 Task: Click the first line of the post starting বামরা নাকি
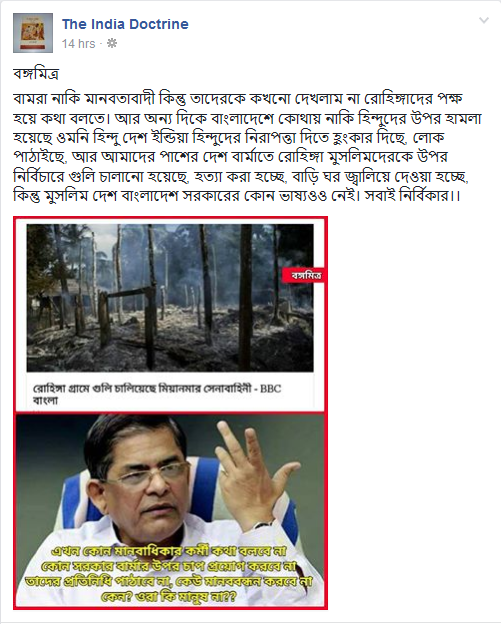click(x=238, y=98)
